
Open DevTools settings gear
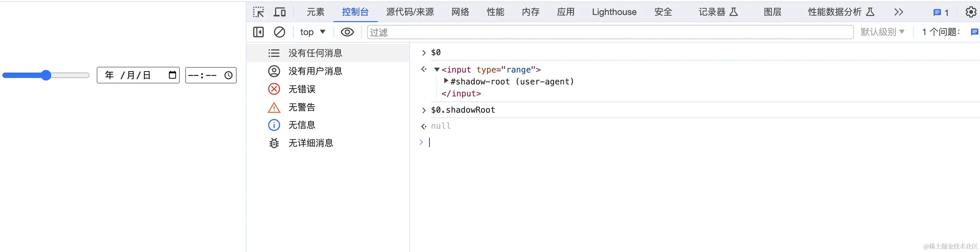[971, 12]
